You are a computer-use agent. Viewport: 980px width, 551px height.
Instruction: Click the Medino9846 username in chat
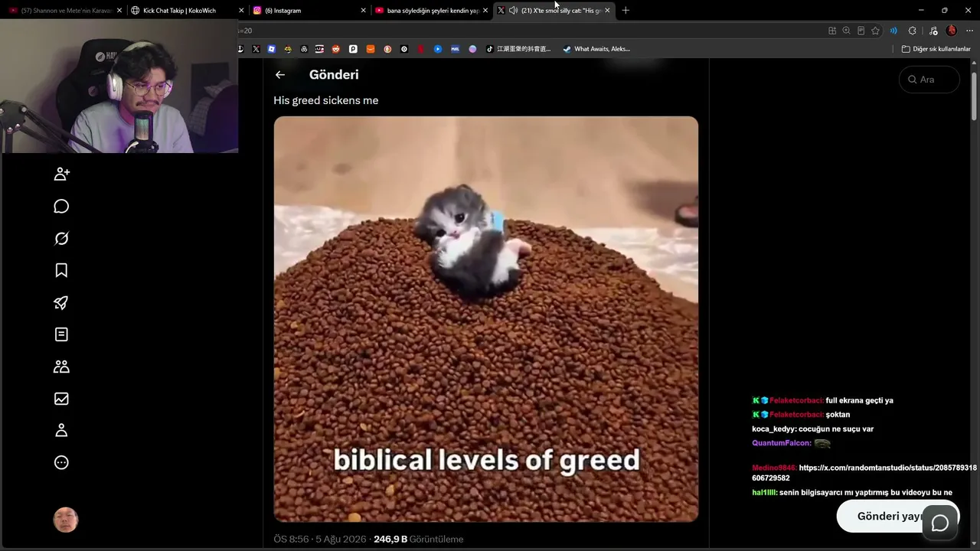pyautogui.click(x=774, y=468)
